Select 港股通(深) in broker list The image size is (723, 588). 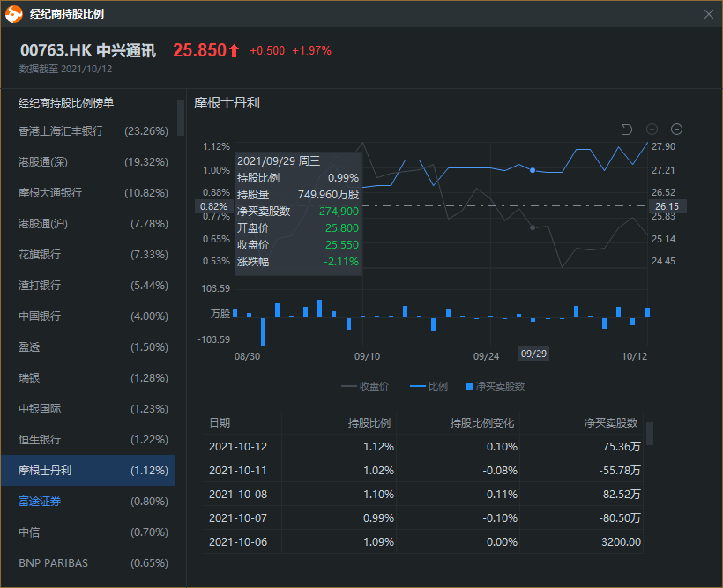click(87, 162)
